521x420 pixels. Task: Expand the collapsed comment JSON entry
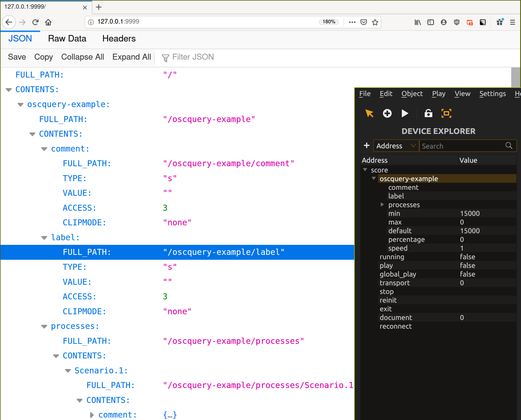92,415
